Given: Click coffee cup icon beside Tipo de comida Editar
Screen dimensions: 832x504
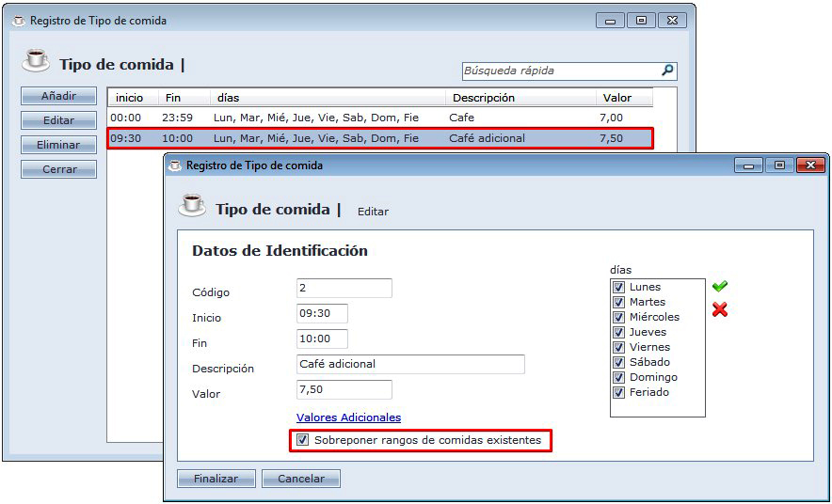Looking at the screenshot, I should pos(192,206).
